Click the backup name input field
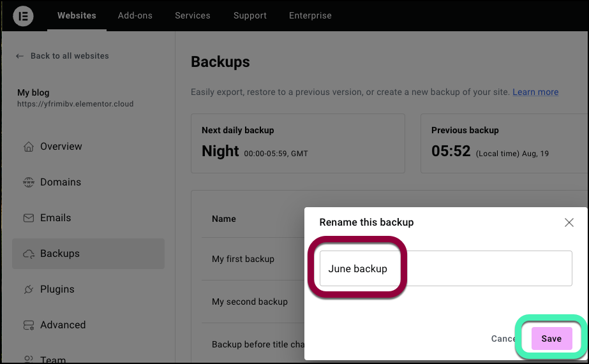This screenshot has height=364, width=589. (445, 268)
